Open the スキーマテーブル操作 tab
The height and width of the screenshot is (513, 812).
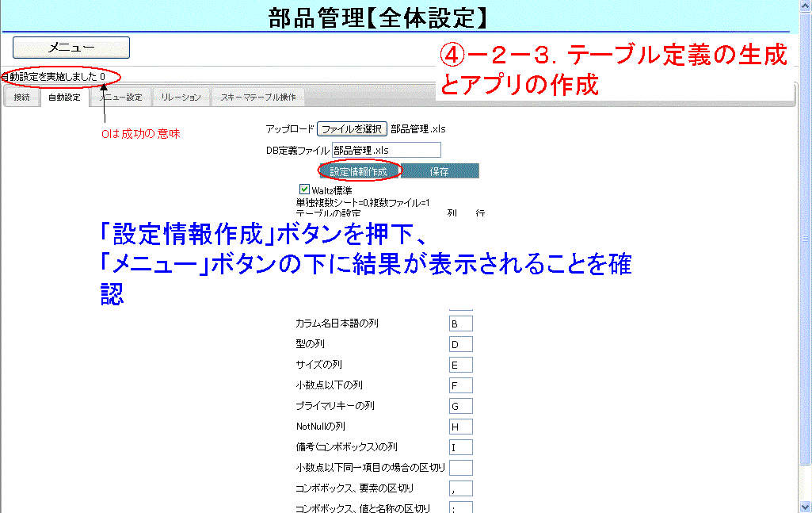[258, 98]
